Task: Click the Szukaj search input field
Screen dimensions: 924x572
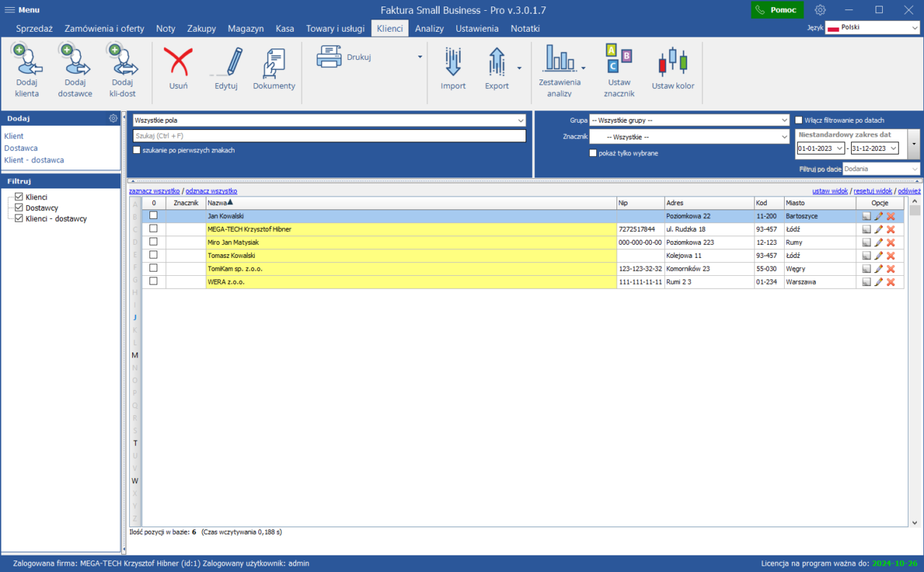Action: pyautogui.click(x=329, y=136)
